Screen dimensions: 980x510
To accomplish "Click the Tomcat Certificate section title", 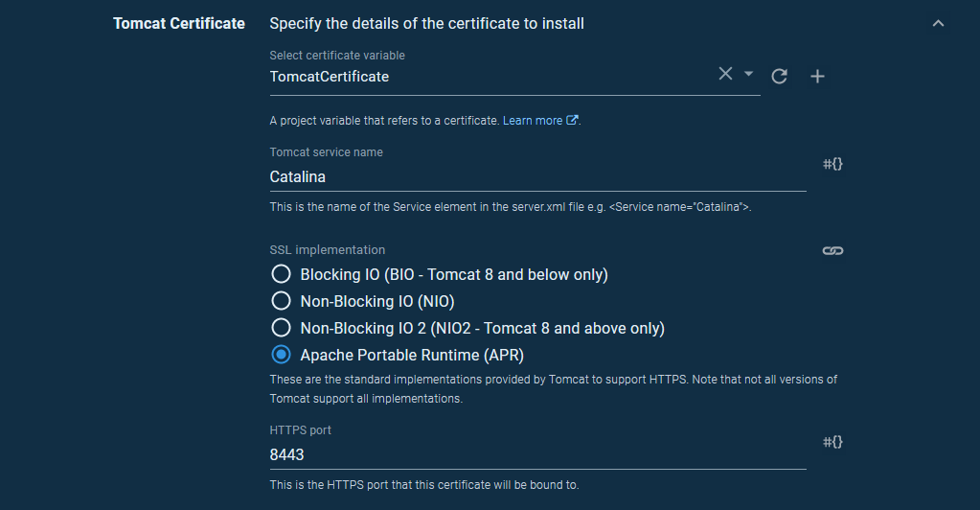I will [179, 23].
